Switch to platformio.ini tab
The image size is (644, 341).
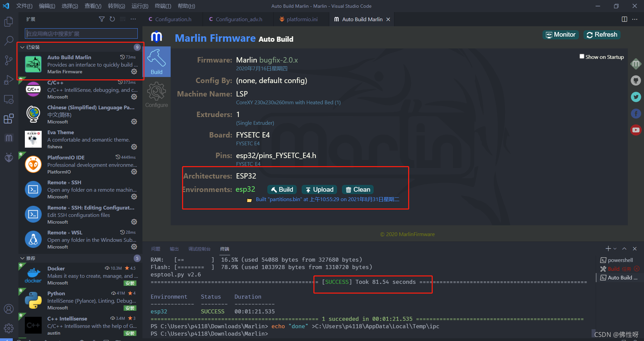click(301, 19)
